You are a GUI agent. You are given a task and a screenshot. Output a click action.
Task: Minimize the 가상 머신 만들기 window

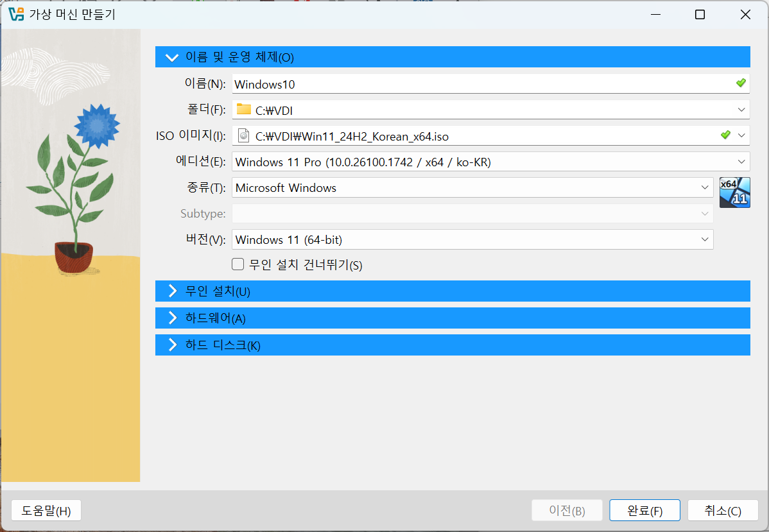[x=656, y=15]
